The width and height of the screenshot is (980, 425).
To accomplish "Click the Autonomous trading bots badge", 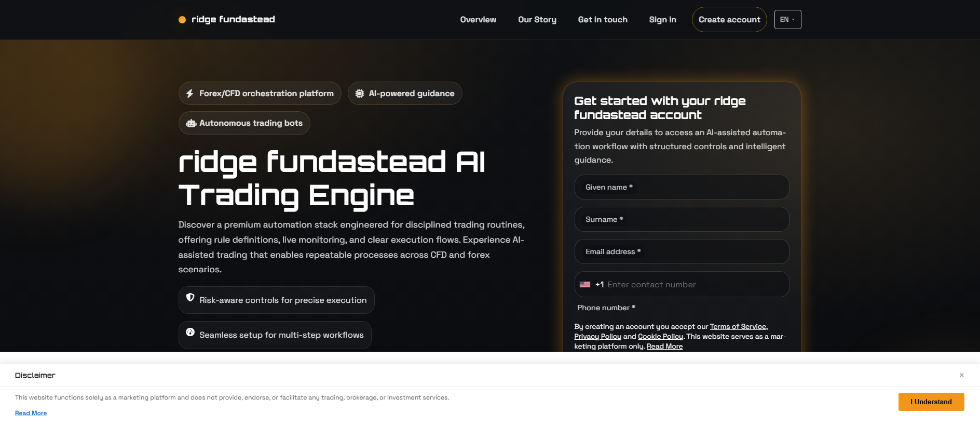I will click(x=244, y=123).
